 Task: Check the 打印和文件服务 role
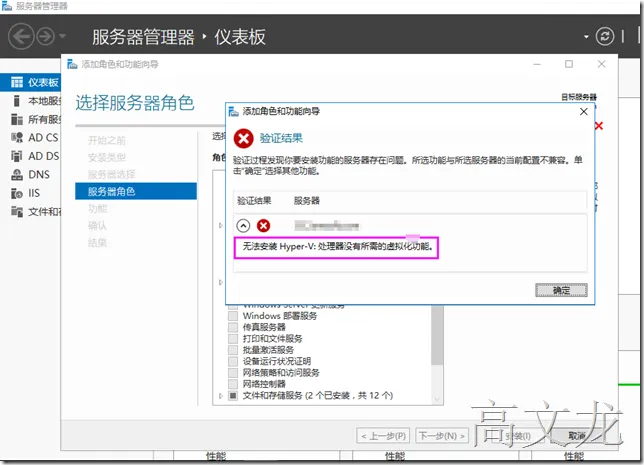click(x=233, y=338)
